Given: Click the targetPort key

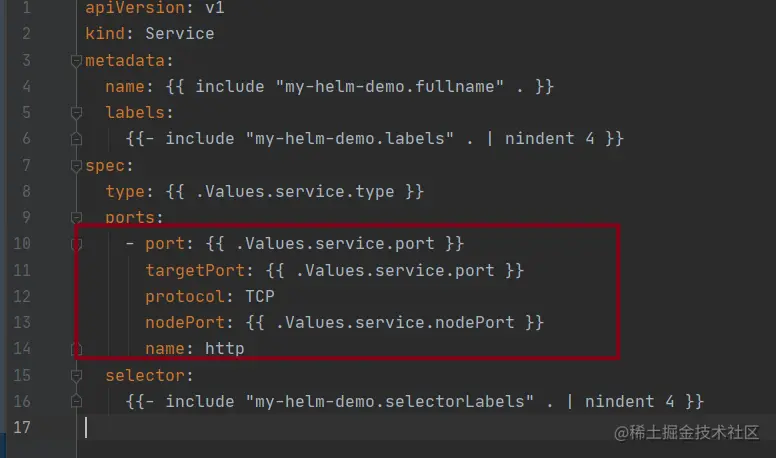Looking at the screenshot, I should click(194, 270).
